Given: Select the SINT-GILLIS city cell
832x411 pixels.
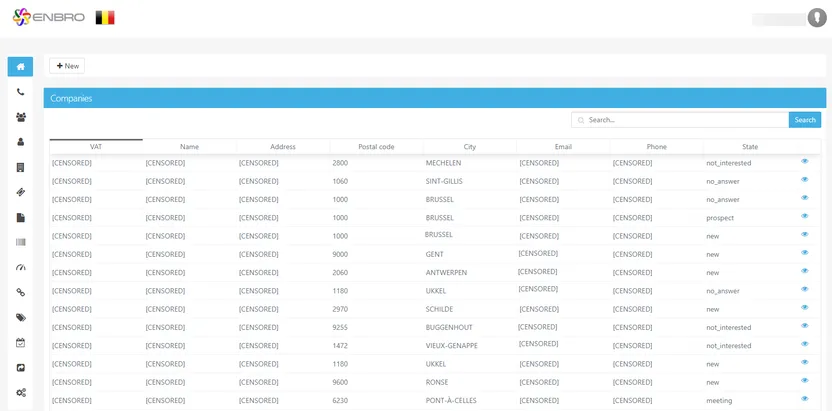Looking at the screenshot, I should click(444, 181).
